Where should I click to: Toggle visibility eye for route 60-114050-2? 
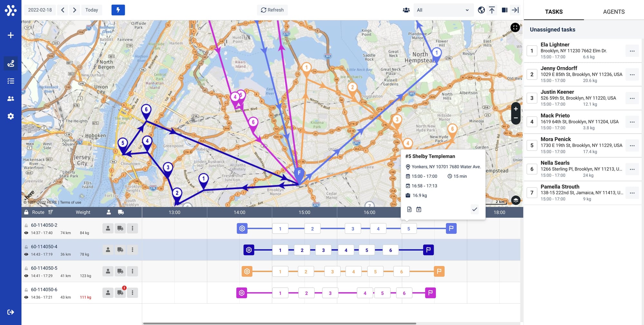(26, 233)
